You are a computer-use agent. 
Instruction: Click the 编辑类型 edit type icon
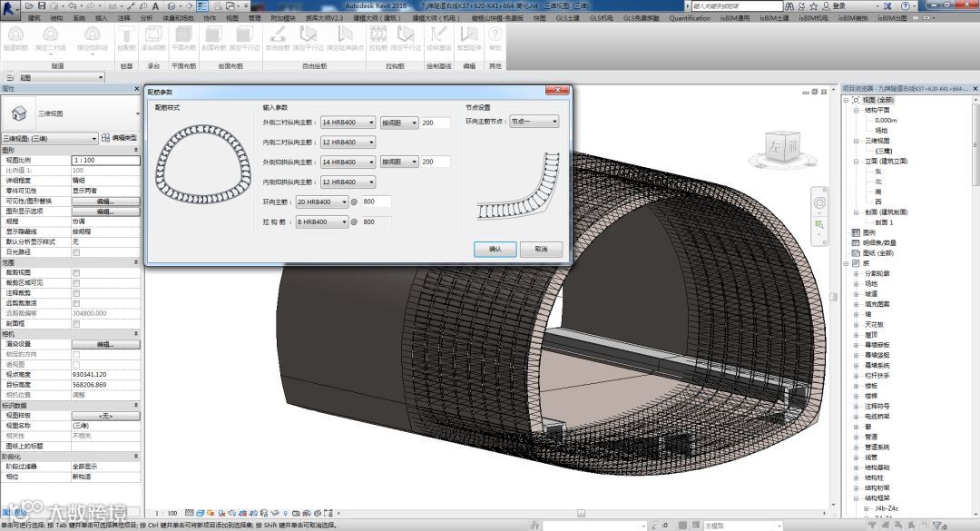tap(105, 138)
